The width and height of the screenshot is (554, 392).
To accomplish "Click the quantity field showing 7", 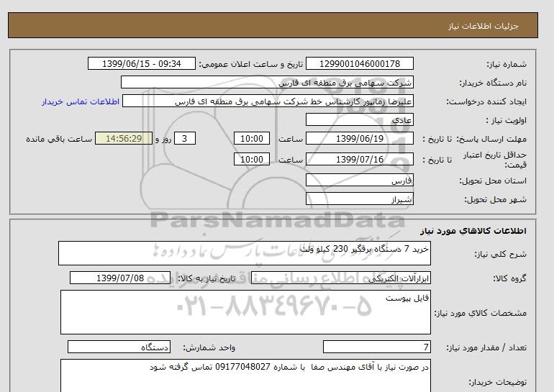I will [x=376, y=347].
